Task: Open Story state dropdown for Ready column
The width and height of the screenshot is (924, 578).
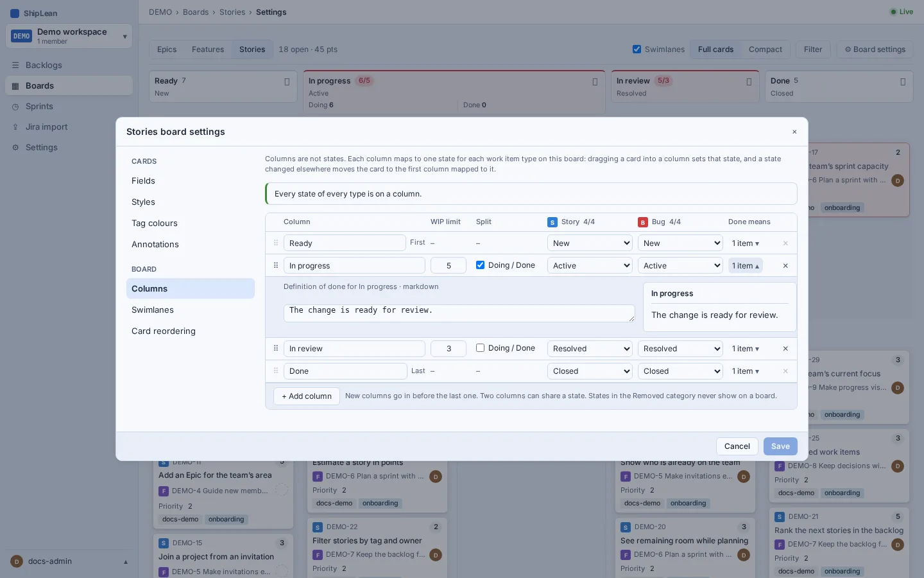Action: point(590,243)
